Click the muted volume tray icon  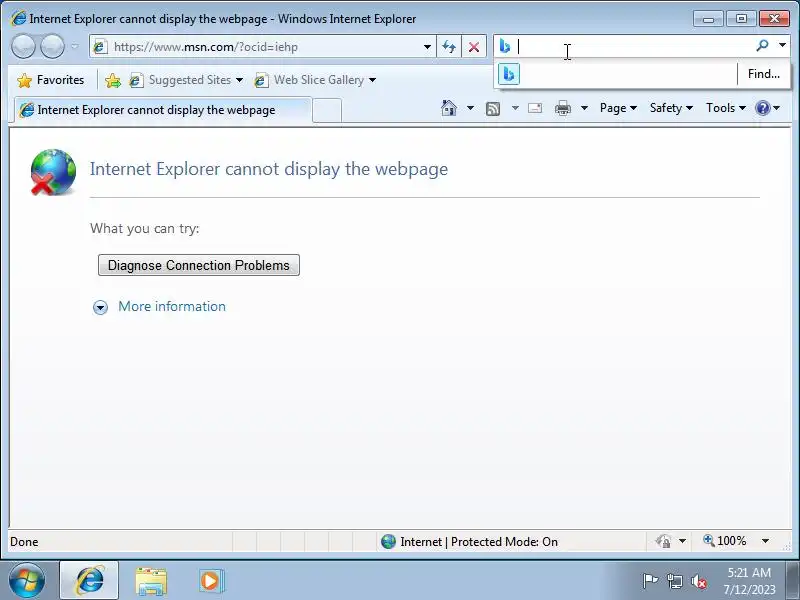698,581
